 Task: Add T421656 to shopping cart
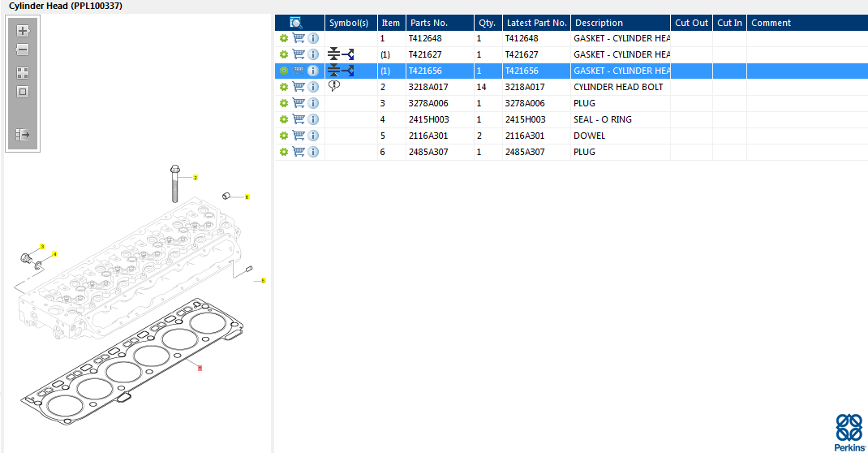tap(299, 71)
